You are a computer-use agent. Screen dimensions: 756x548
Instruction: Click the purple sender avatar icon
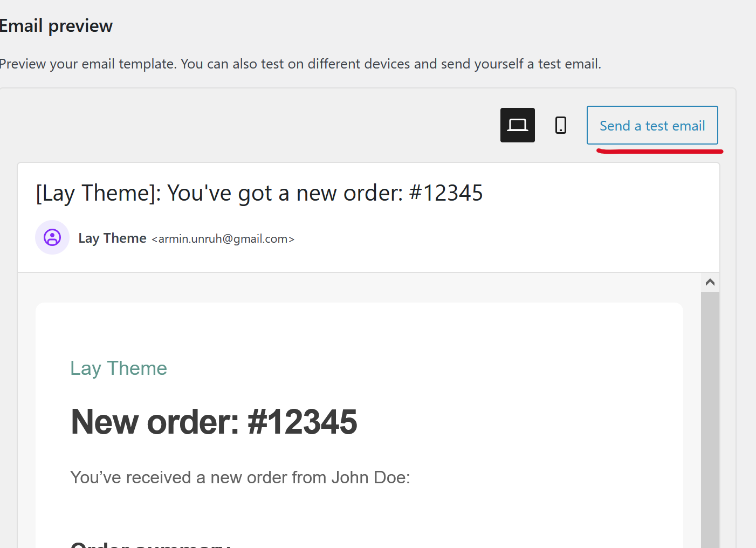[52, 237]
